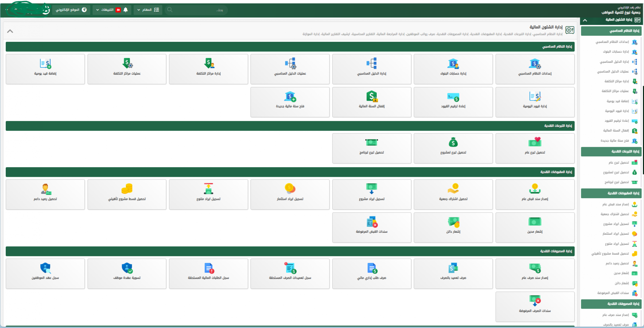Open the add journal entry sidebar link
644x328 pixels.
pos(618,101)
